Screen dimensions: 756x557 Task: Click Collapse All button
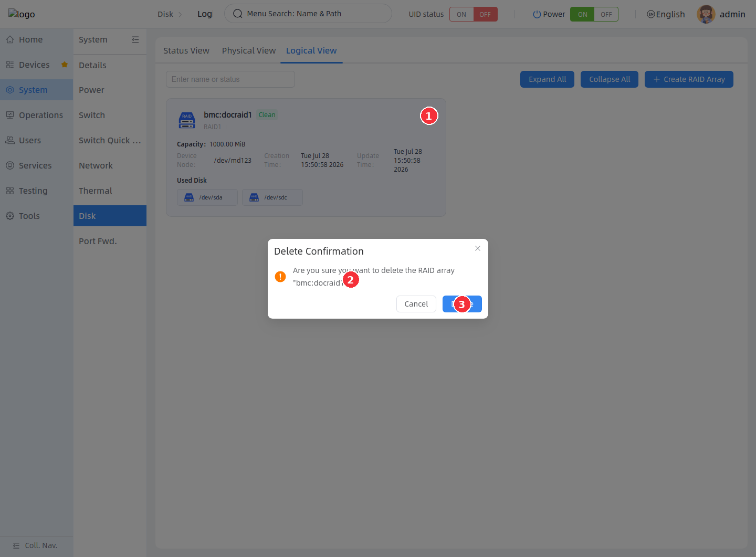click(x=610, y=79)
